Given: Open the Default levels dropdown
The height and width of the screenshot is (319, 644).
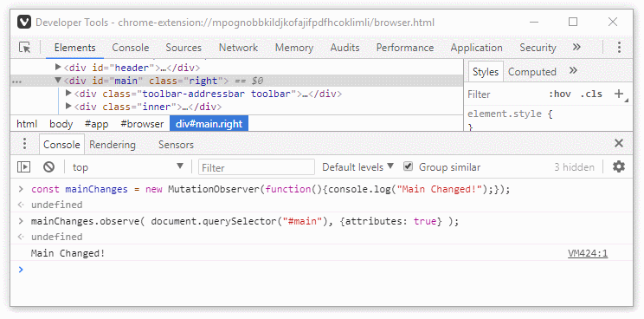Looking at the screenshot, I should click(357, 167).
